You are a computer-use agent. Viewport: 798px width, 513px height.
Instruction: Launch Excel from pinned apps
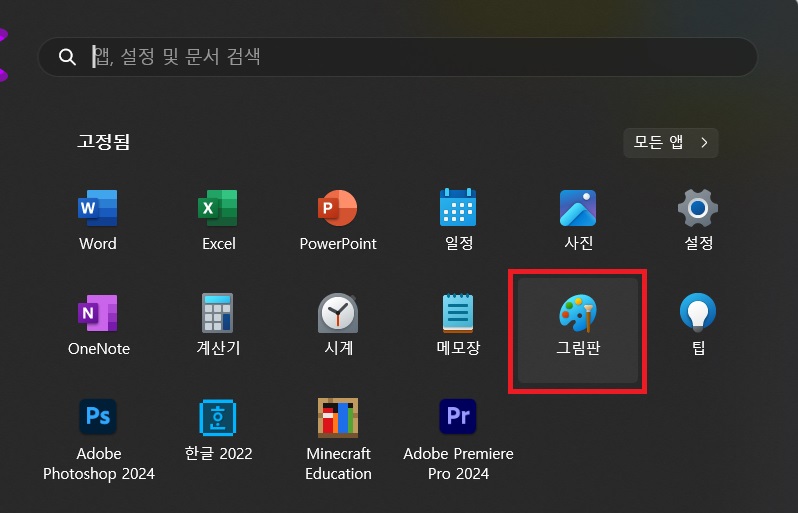218,220
